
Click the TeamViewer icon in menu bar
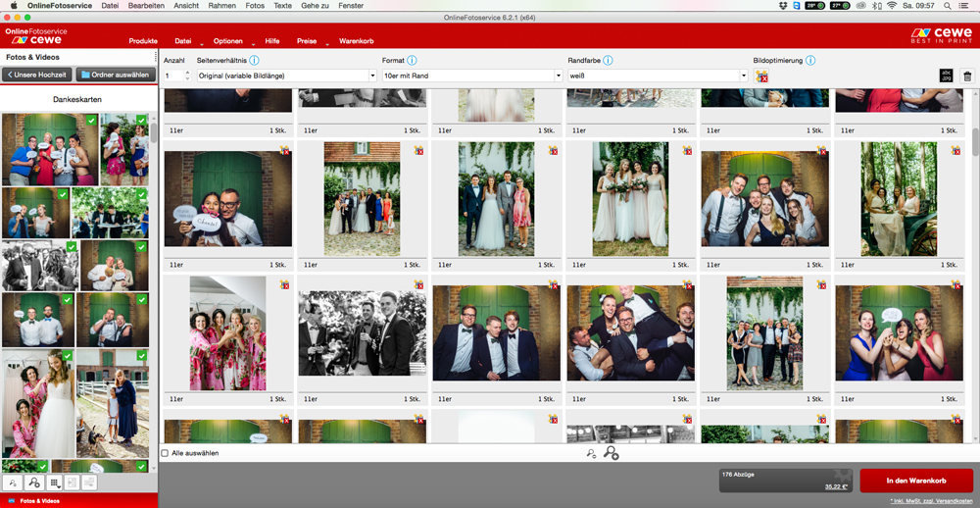coord(796,6)
